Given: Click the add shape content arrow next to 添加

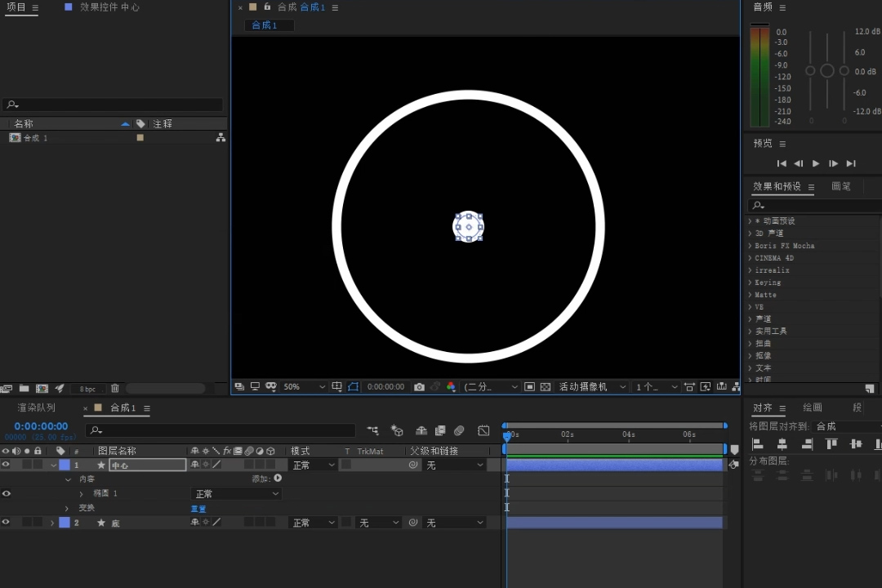Looking at the screenshot, I should click(x=278, y=479).
